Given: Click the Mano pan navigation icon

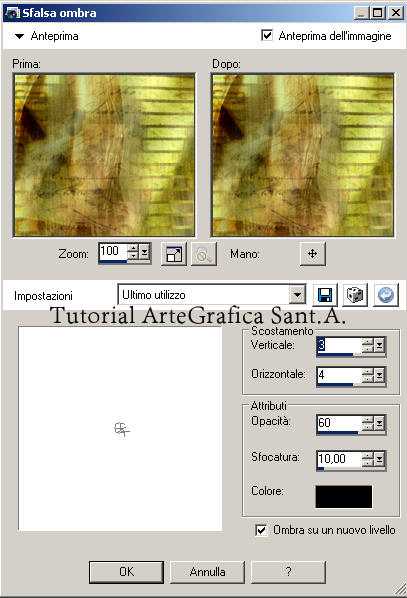Looking at the screenshot, I should (x=312, y=254).
